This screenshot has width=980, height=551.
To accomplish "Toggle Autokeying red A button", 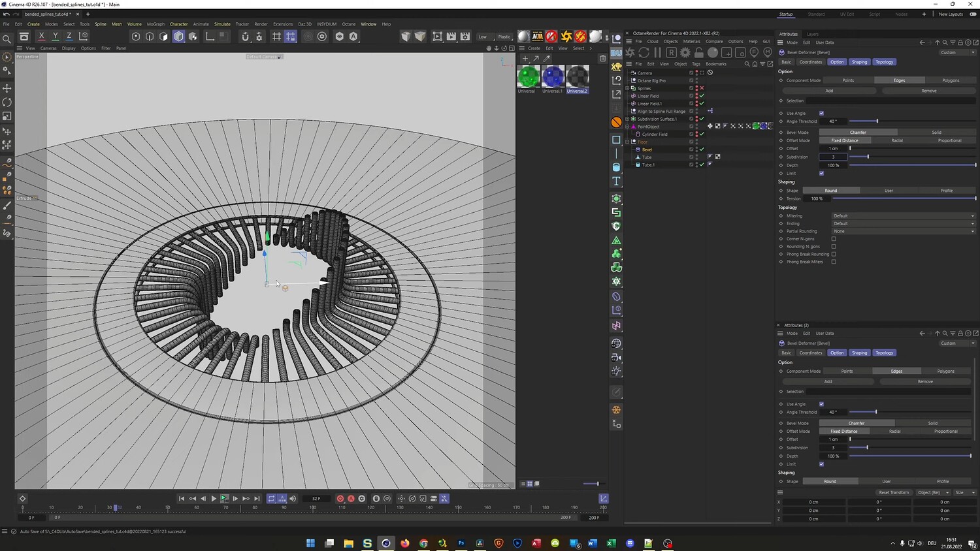I will (351, 499).
